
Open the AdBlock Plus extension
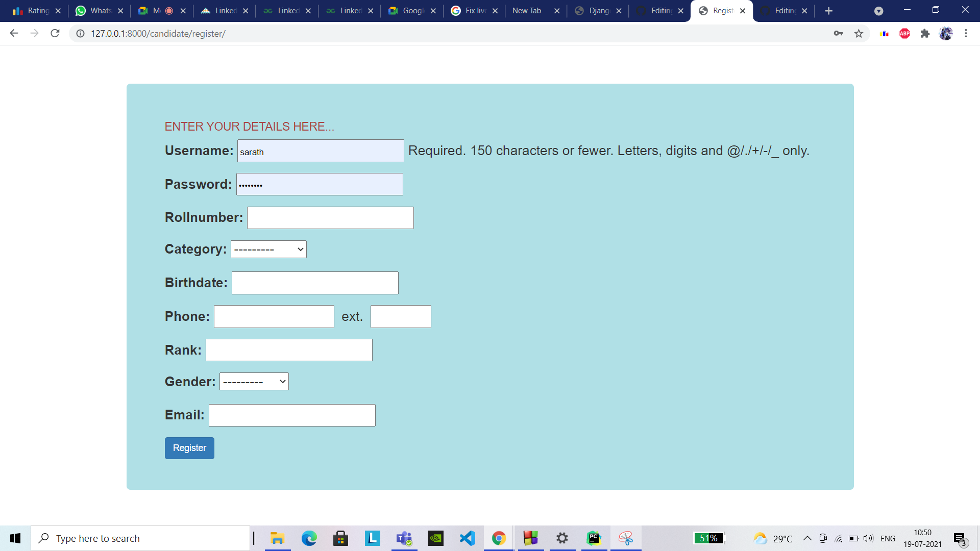(904, 34)
